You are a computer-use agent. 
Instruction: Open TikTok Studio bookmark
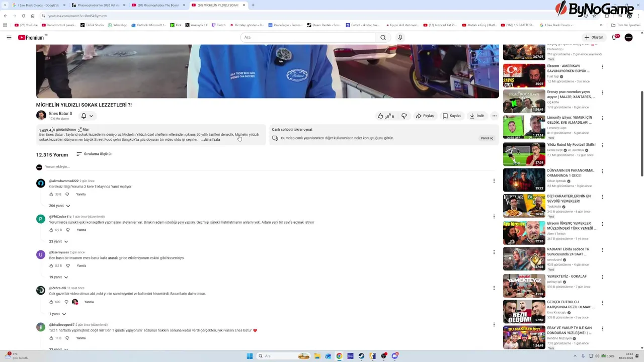(x=92, y=25)
